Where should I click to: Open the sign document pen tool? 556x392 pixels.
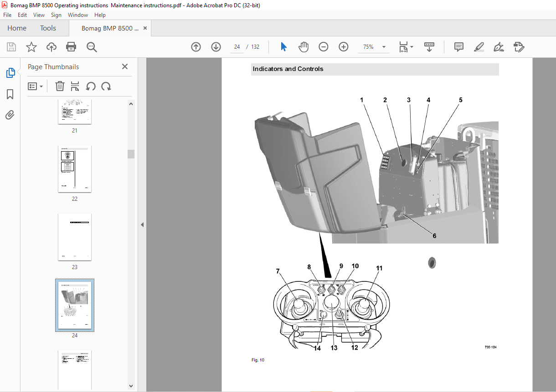click(x=499, y=47)
